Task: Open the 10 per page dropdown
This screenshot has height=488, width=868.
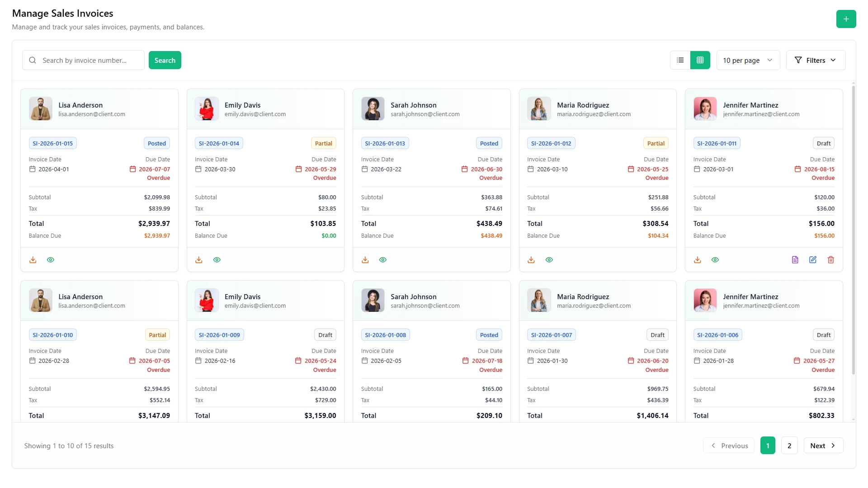Action: coord(748,60)
